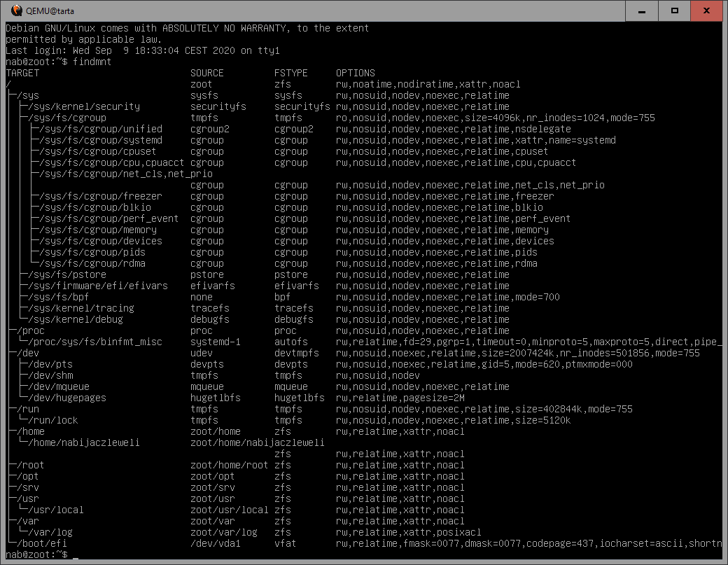Click the SOURCE column header
The width and height of the screenshot is (728, 565).
207,73
